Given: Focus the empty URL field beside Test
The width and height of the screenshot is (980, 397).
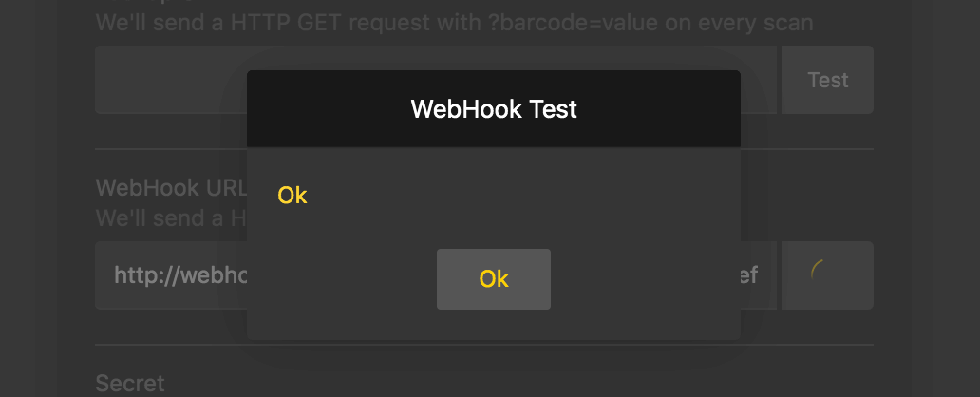Looking at the screenshot, I should point(171,80).
